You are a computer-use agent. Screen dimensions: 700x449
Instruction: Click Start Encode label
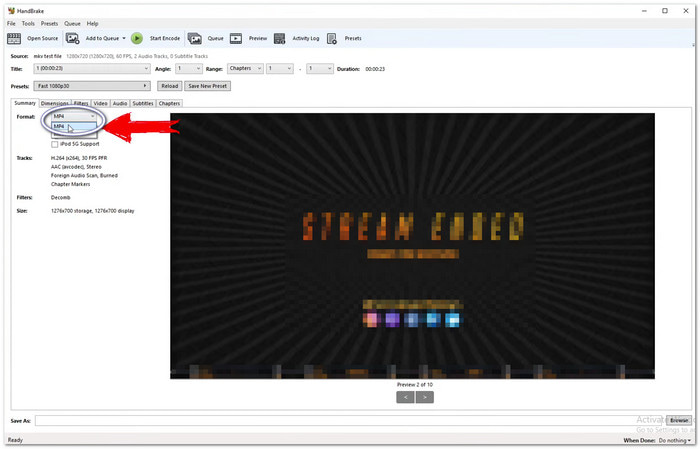(165, 38)
